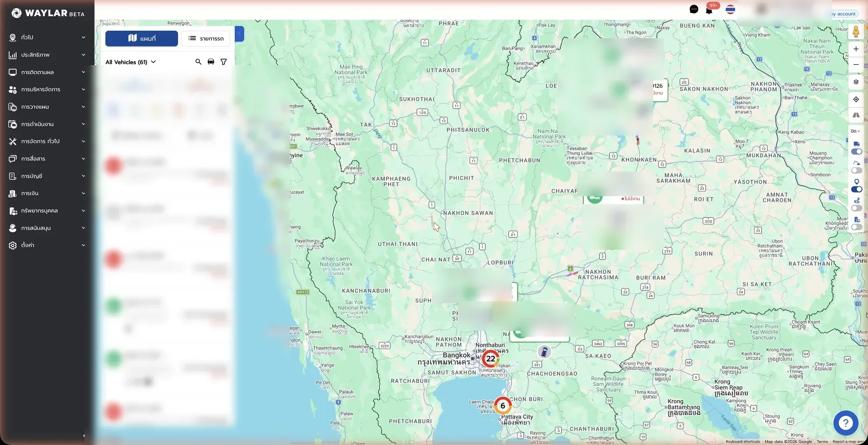Open the ปิด dropdown on map toolbar
Screen dimensions: 868x445
tap(855, 131)
